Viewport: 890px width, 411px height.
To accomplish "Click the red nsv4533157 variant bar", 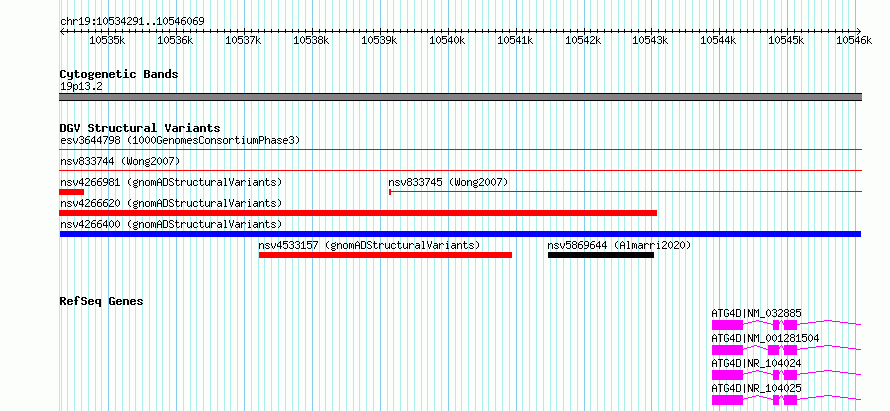I will (x=385, y=255).
